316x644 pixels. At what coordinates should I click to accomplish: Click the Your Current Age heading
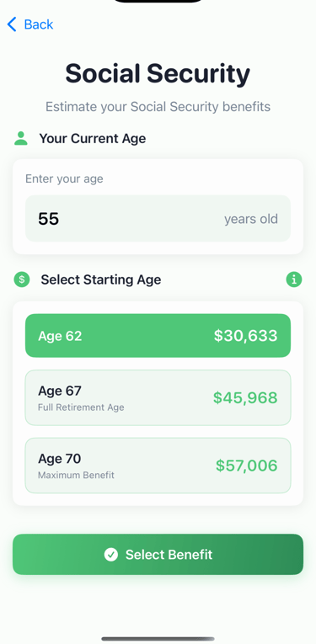pos(93,138)
